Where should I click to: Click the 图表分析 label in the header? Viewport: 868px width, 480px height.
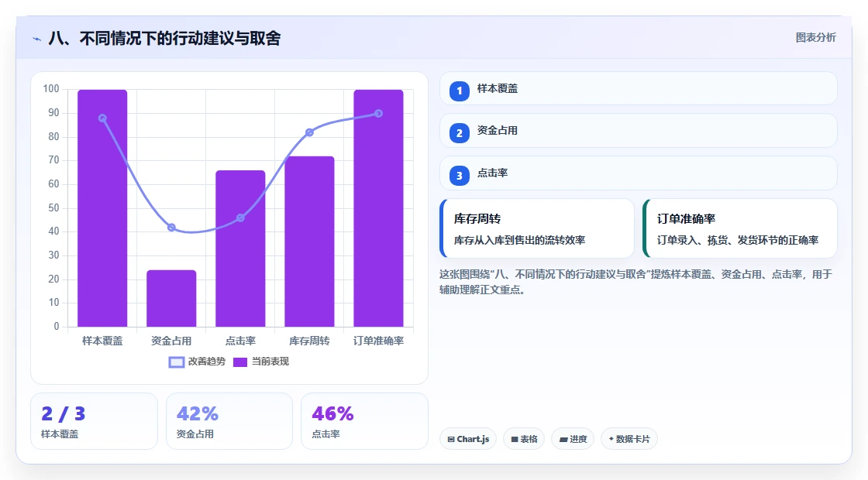815,38
